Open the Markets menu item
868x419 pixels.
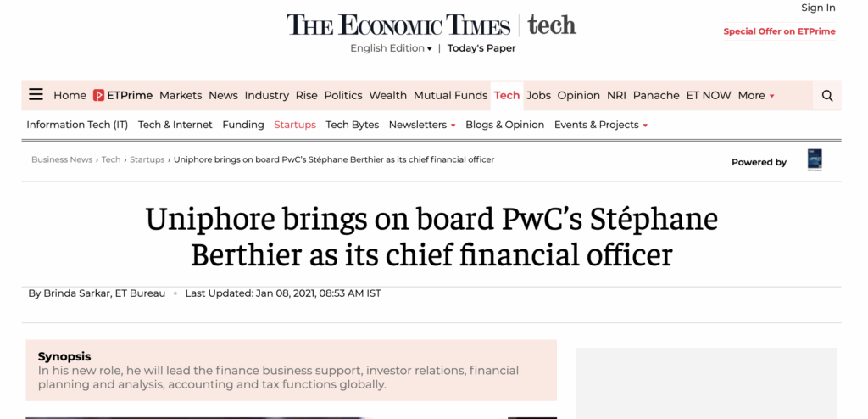point(181,96)
